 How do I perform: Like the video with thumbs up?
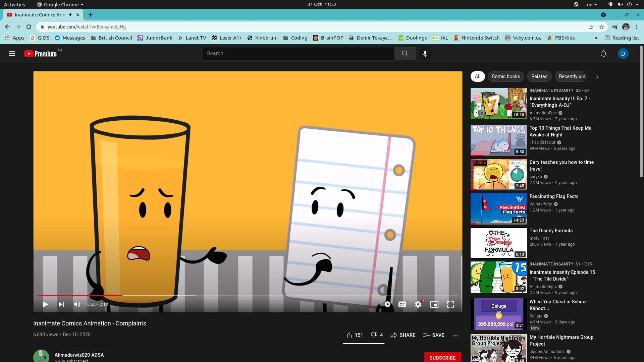tap(354, 335)
